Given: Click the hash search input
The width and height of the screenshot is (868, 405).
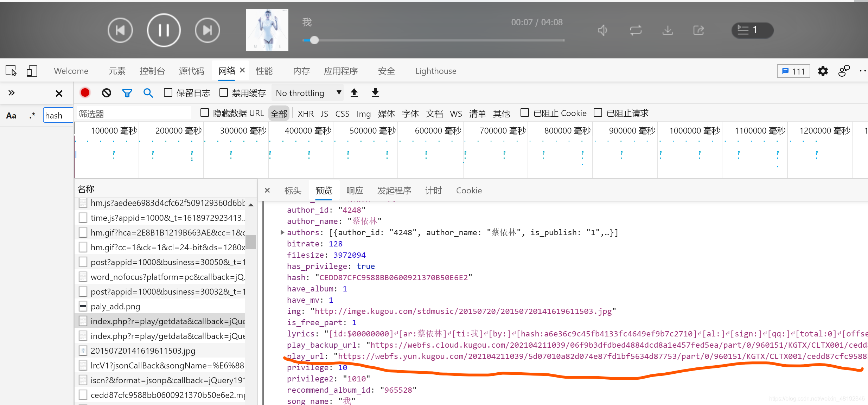Looking at the screenshot, I should [58, 116].
